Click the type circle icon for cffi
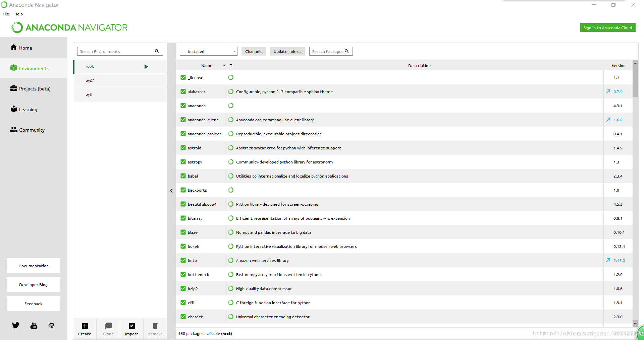644x340 pixels. pos(231,302)
